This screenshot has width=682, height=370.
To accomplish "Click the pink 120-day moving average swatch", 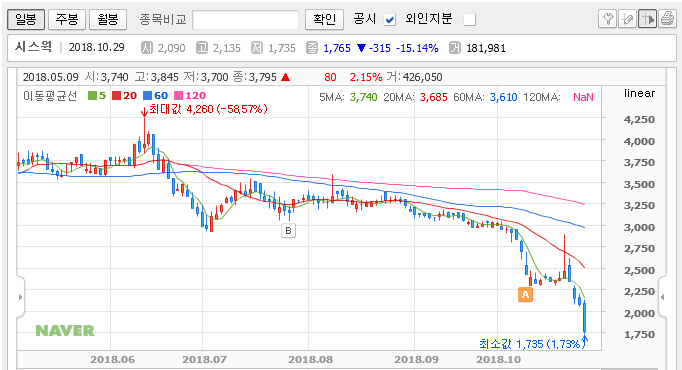I will 178,96.
